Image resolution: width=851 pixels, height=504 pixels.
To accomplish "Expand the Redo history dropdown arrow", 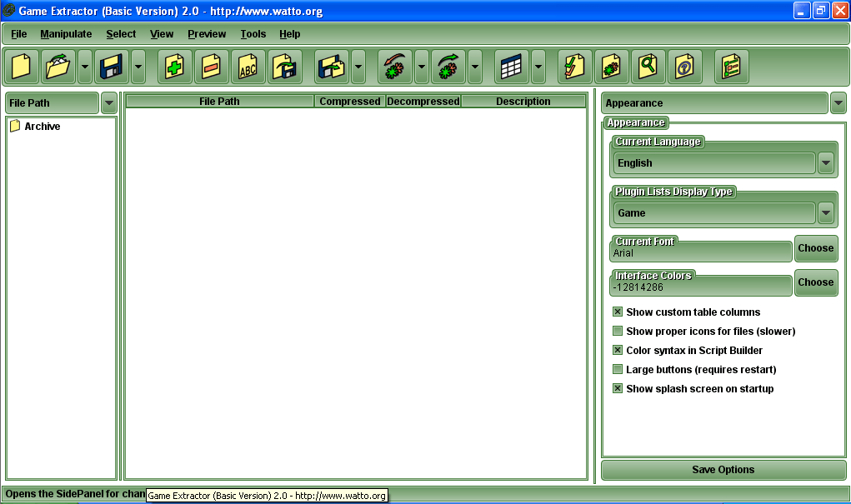I will [x=475, y=67].
